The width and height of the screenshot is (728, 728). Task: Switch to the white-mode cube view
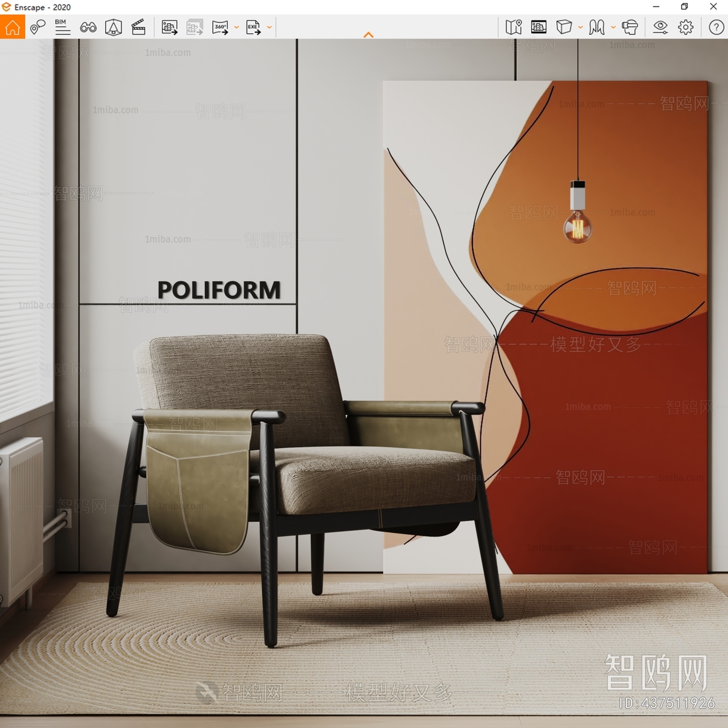564,27
